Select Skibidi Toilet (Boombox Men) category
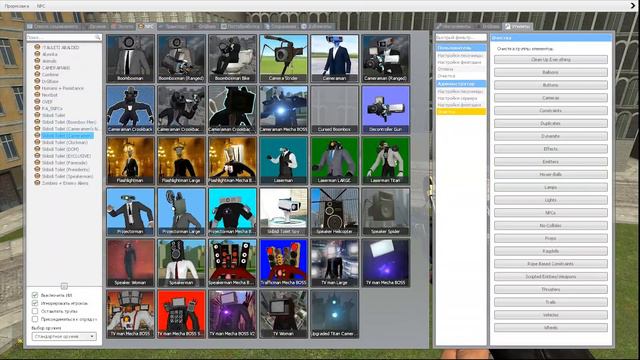640x360 pixels. (69, 122)
